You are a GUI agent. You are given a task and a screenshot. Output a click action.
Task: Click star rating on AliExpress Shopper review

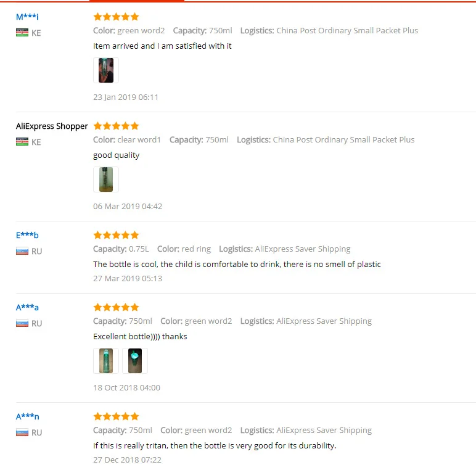click(x=117, y=126)
